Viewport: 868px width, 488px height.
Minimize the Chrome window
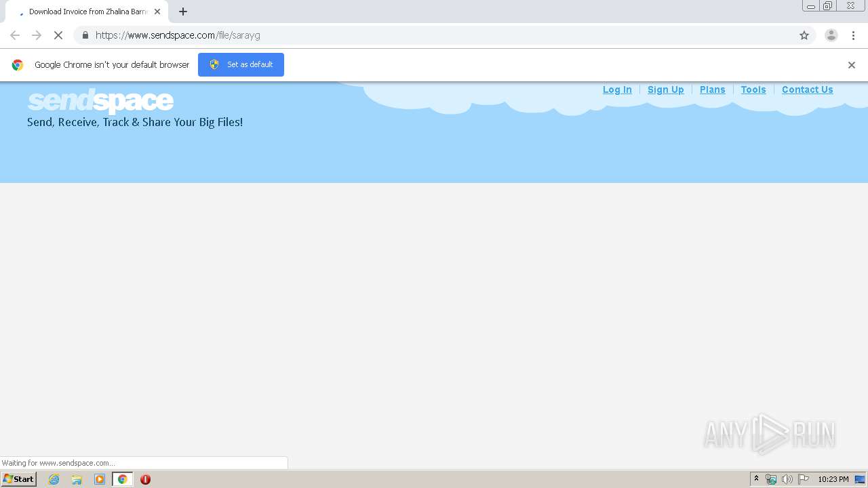(811, 6)
